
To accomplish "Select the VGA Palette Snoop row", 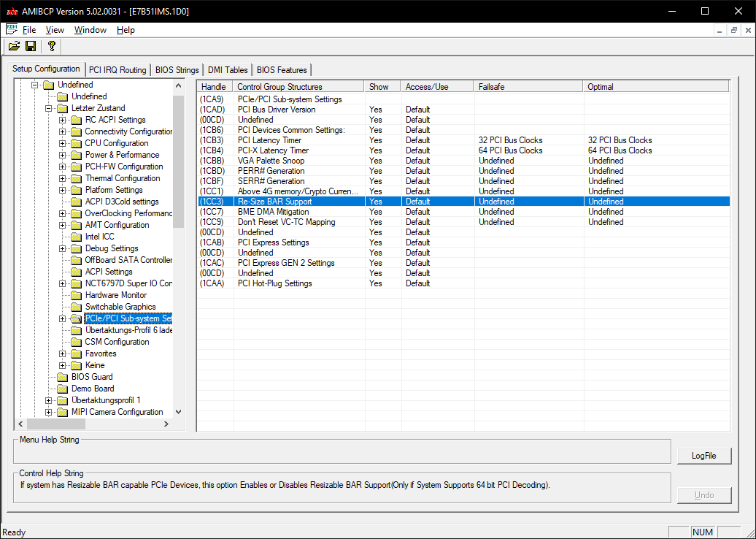I will [463, 161].
